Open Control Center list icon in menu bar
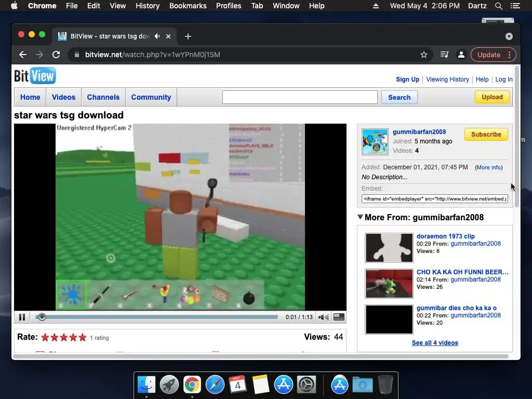The image size is (532, 399). [515, 6]
